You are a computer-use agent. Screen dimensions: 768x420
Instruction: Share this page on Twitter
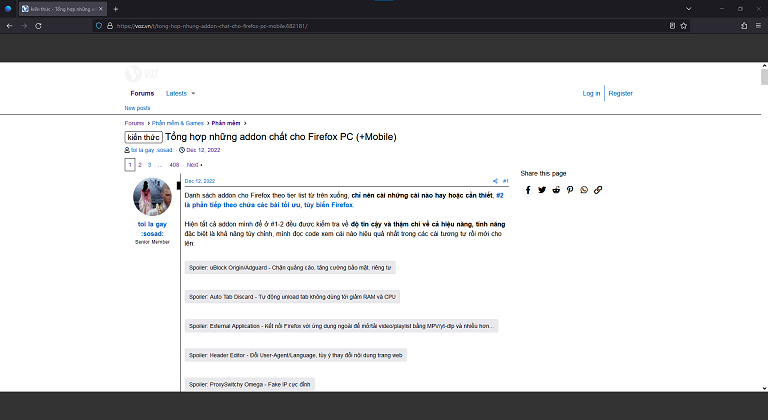542,189
